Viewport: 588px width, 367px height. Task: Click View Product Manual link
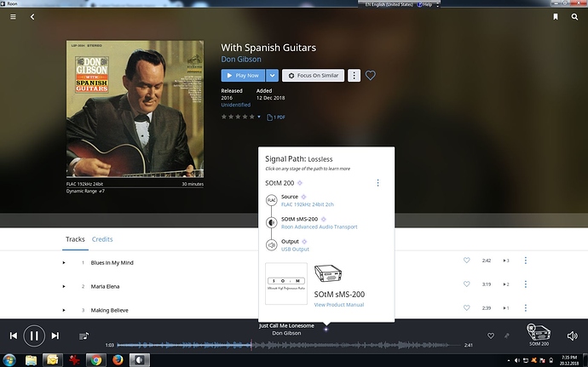click(339, 305)
